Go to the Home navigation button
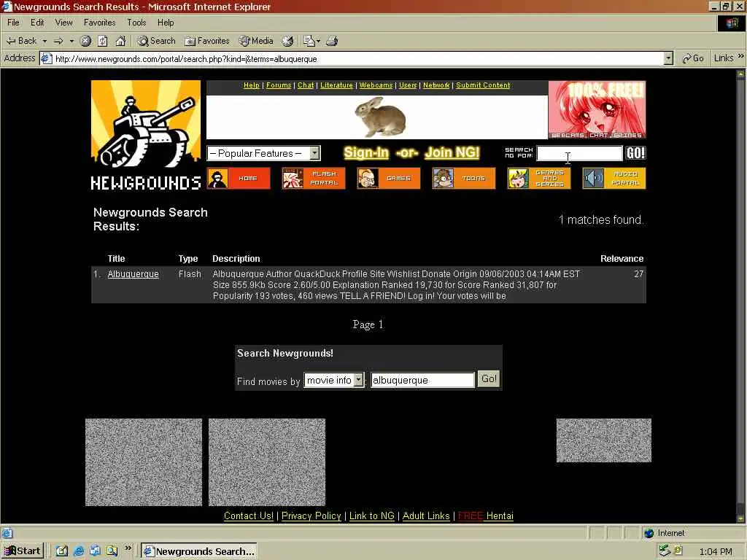The width and height of the screenshot is (747, 560). click(x=239, y=178)
